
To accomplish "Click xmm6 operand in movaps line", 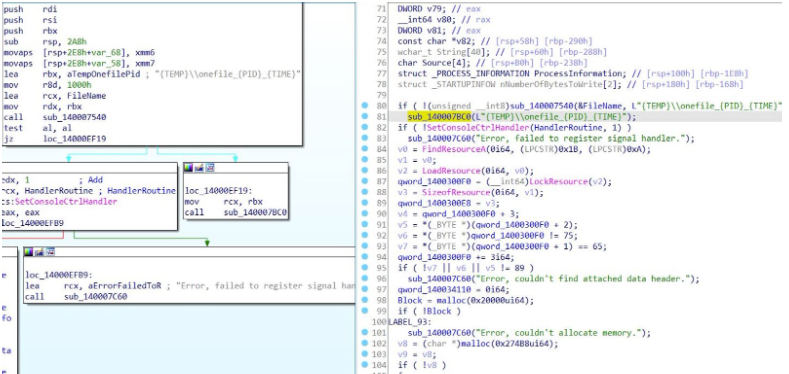I will click(x=145, y=52).
